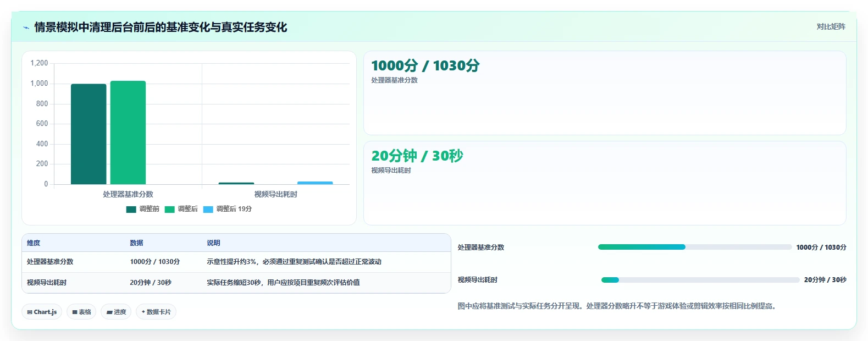Click the 1,000 y-axis tick label
This screenshot has width=868, height=341.
pyautogui.click(x=39, y=84)
